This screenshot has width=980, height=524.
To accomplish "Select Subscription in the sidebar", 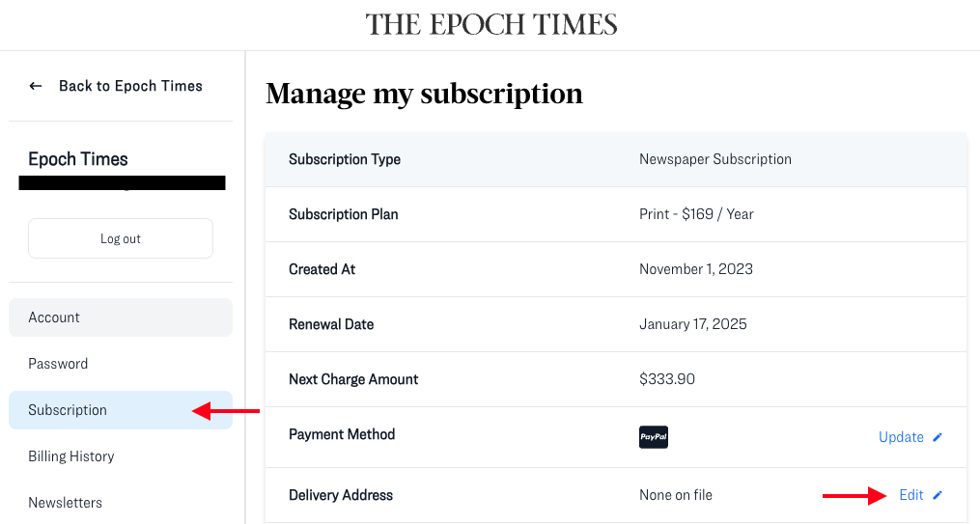I will point(68,410).
